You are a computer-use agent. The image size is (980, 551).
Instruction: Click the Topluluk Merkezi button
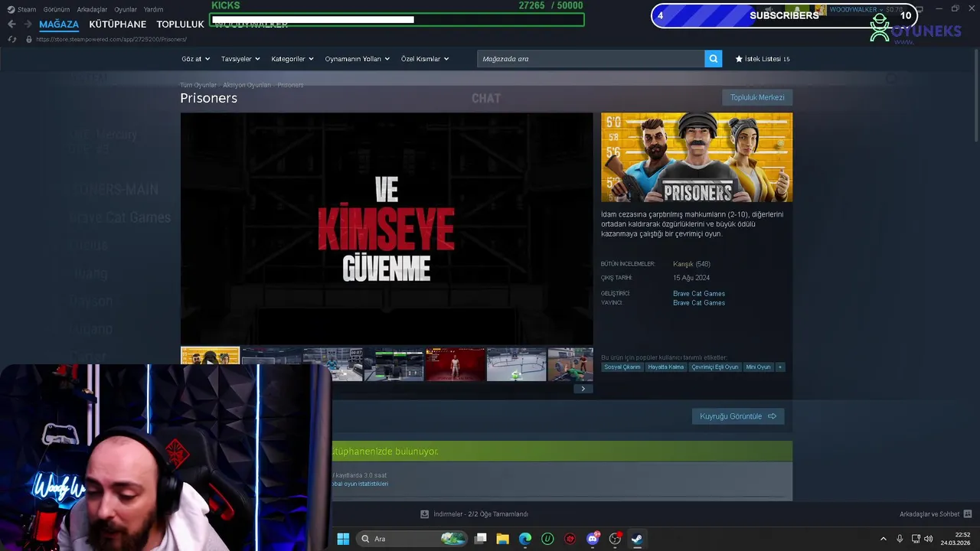(x=757, y=97)
